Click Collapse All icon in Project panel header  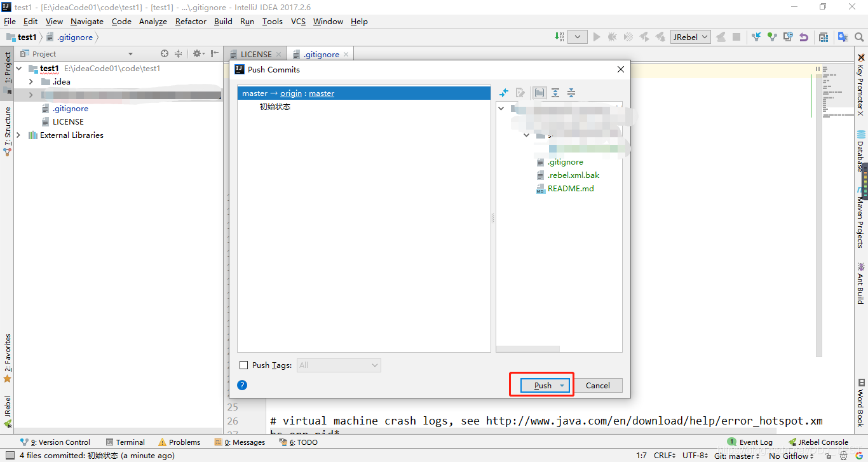tap(179, 54)
